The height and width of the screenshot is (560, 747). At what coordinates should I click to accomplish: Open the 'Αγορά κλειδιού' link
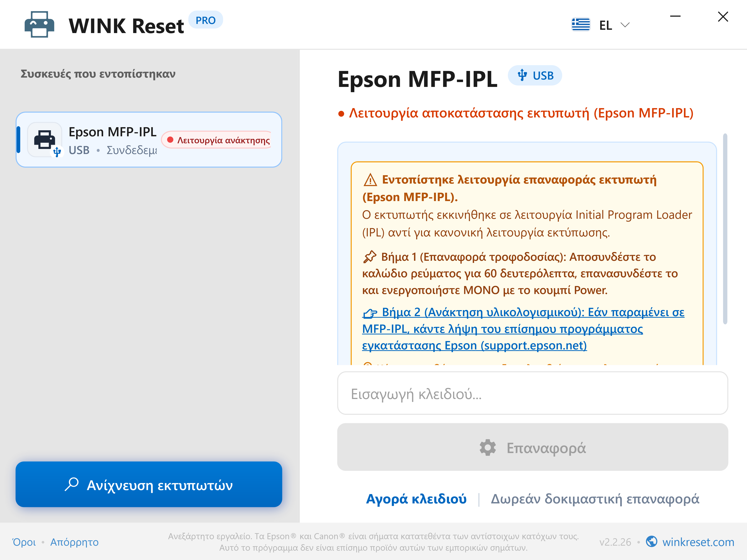416,499
